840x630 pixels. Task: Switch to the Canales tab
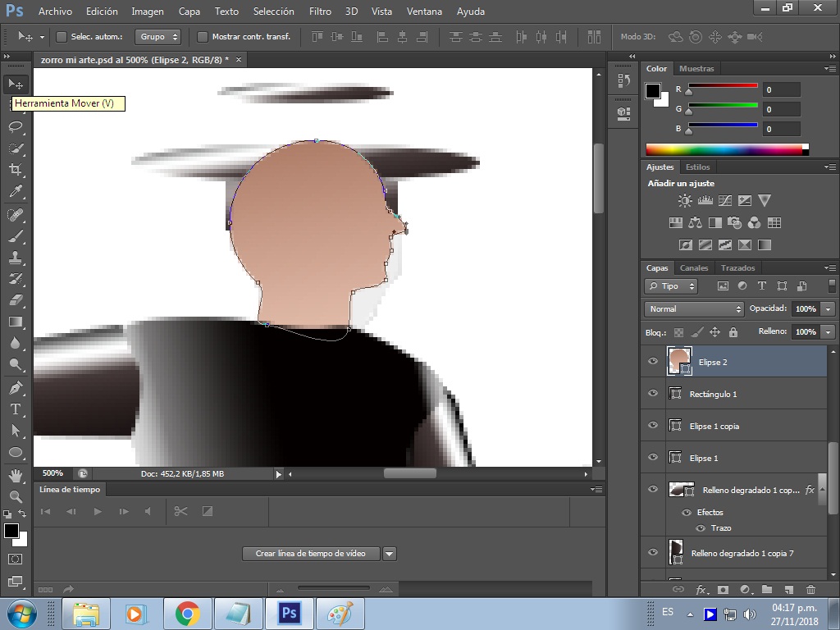pyautogui.click(x=694, y=268)
